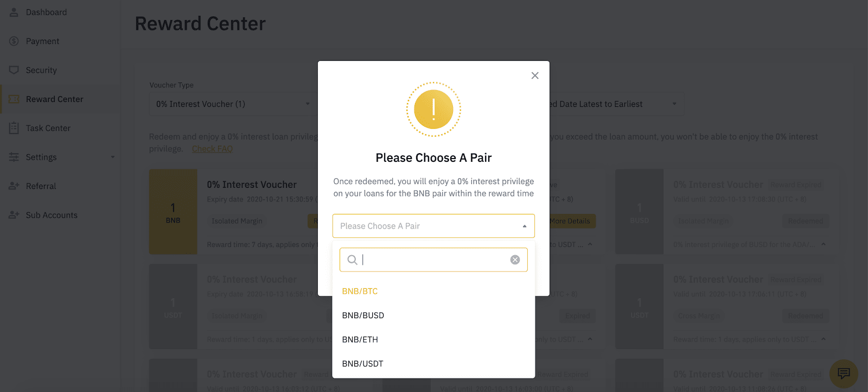Click the Referral add-user icon

coord(14,186)
